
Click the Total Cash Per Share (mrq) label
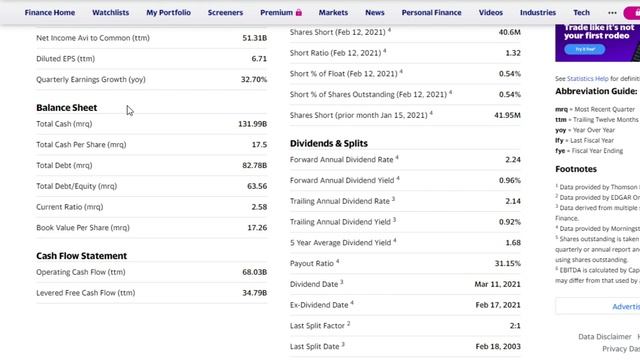81,144
